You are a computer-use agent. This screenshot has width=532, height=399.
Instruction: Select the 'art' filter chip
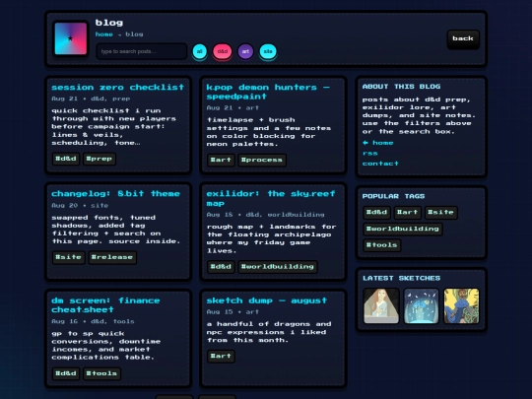pos(245,51)
